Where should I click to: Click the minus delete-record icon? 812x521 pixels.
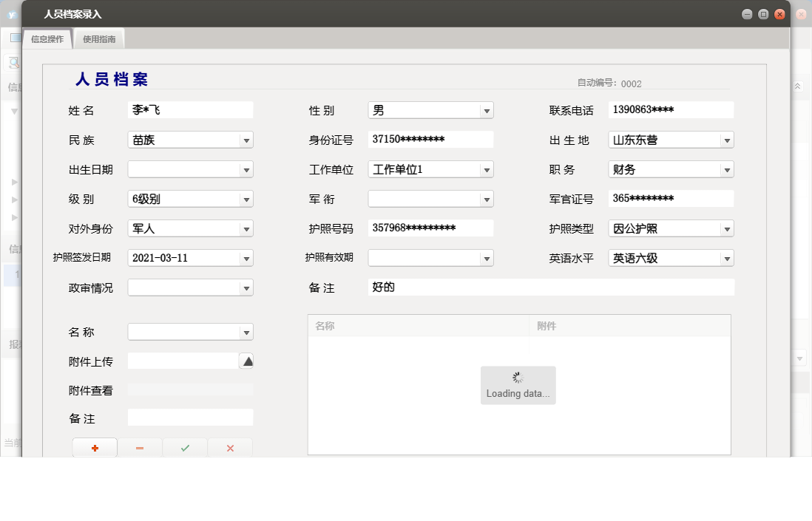[x=140, y=448]
